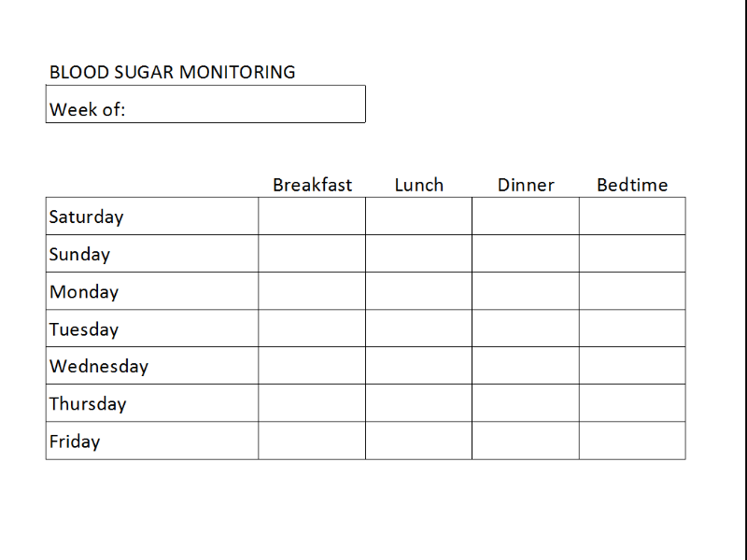Select the Saturday row label
The width and height of the screenshot is (747, 560).
(x=86, y=217)
